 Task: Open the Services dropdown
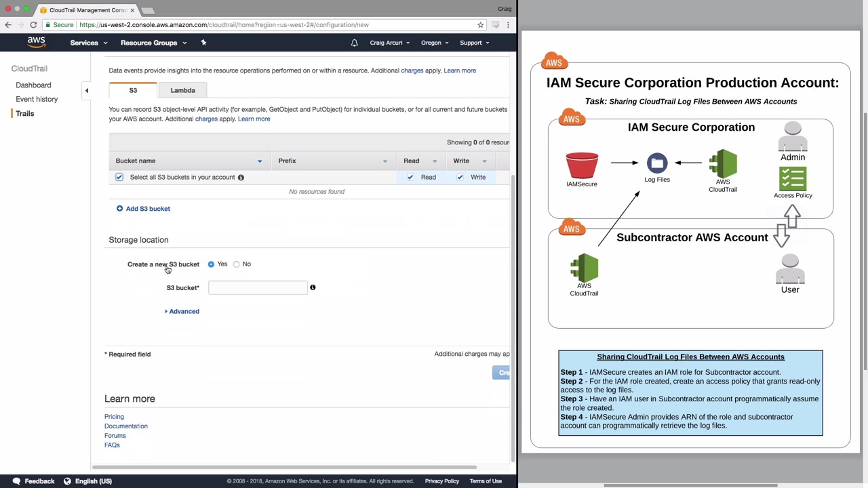89,43
